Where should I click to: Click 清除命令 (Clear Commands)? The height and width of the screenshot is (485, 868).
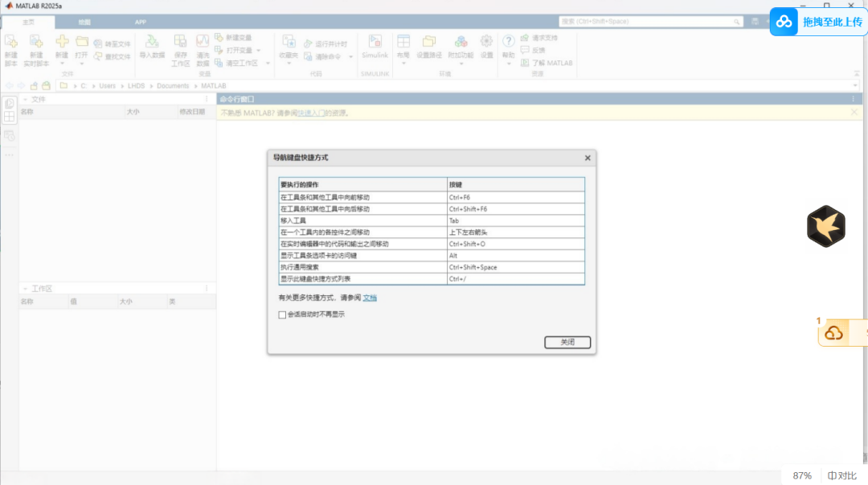(x=322, y=56)
